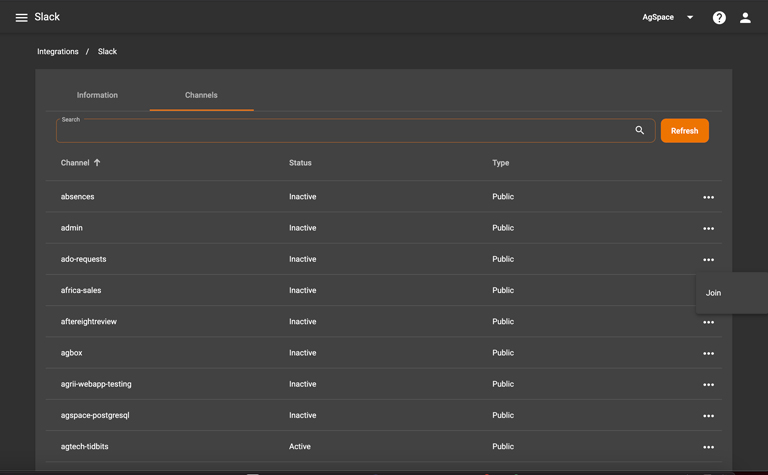The height and width of the screenshot is (475, 768).
Task: Open the hamburger navigation menu
Action: pos(21,18)
